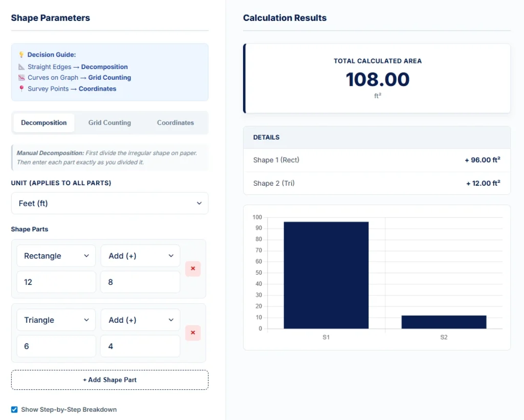Click the Add Shape Part button
The width and height of the screenshot is (524, 420).
pyautogui.click(x=110, y=380)
